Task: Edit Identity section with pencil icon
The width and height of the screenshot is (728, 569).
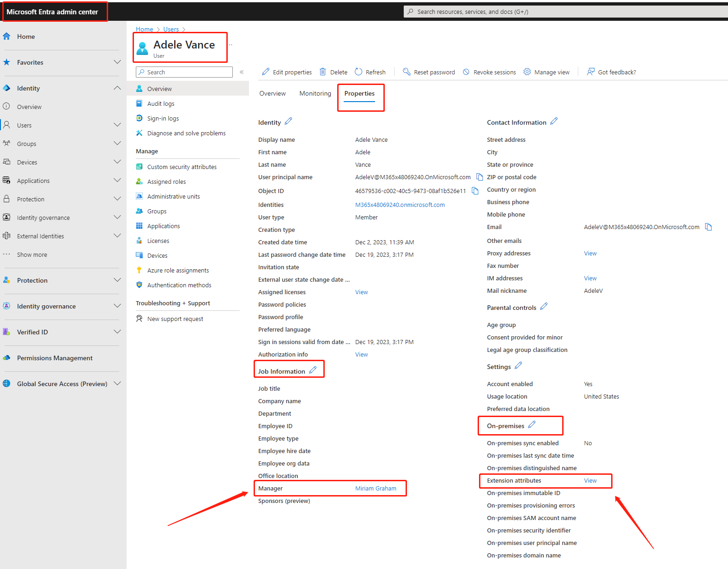Action: (x=288, y=121)
